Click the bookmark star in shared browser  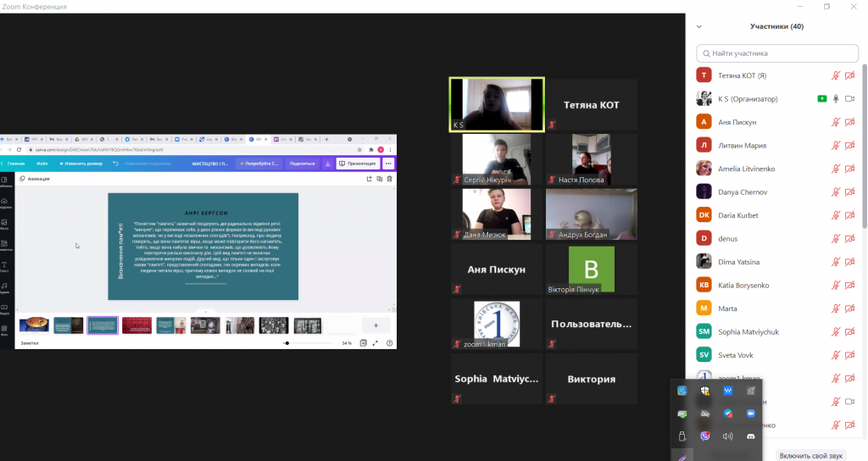tap(359, 149)
